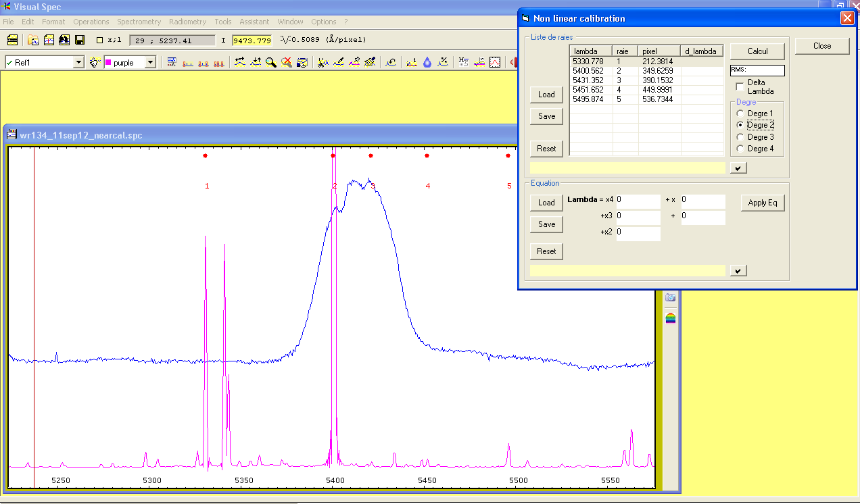The width and height of the screenshot is (860, 504).
Task: Click the magnifying glass zoom icon
Action: tap(270, 62)
